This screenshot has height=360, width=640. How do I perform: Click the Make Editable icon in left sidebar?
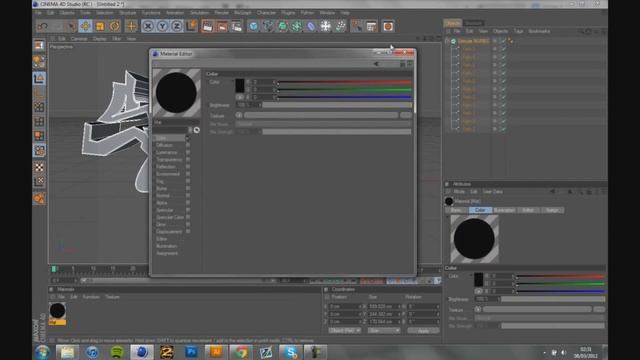pyautogui.click(x=39, y=45)
